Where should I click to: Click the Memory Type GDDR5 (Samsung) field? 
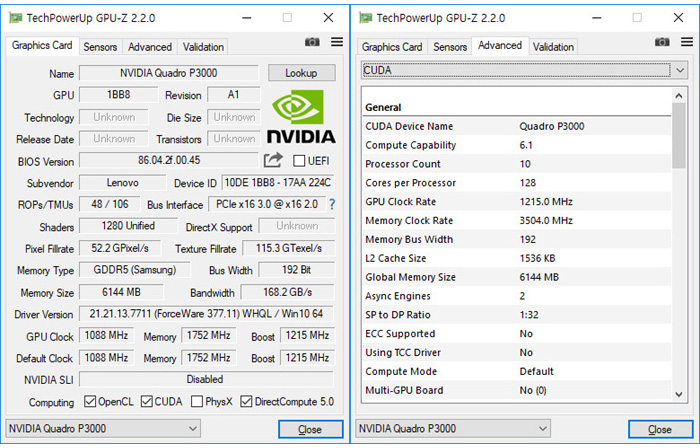[x=135, y=270]
